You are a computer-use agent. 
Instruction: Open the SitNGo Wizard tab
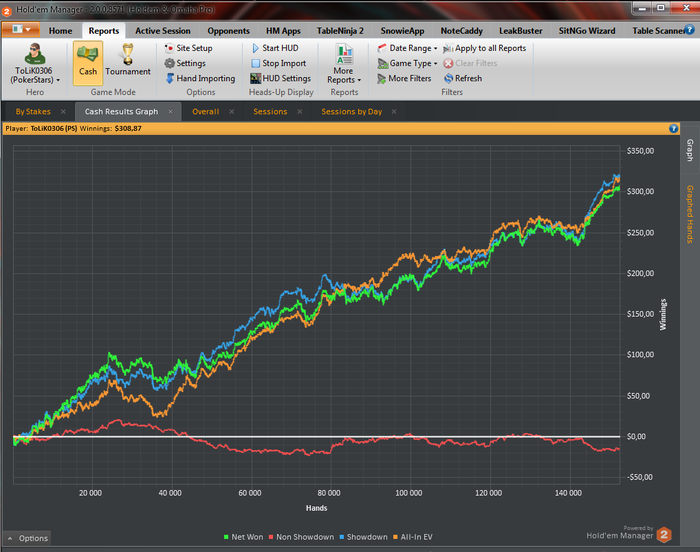(x=587, y=31)
